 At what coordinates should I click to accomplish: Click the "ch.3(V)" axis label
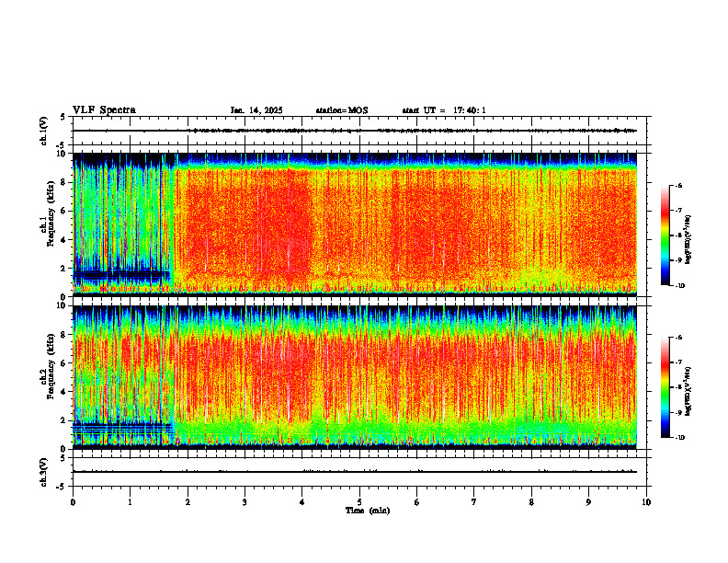43,472
